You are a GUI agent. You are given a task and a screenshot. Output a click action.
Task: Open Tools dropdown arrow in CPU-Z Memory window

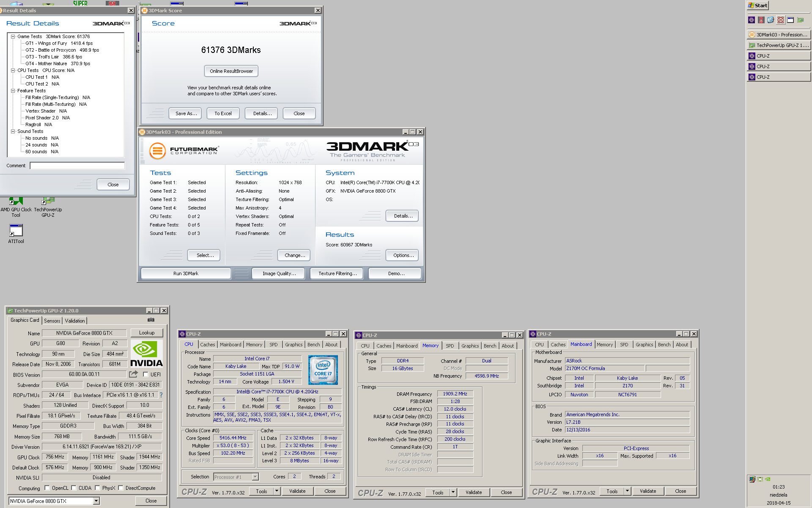(x=453, y=492)
